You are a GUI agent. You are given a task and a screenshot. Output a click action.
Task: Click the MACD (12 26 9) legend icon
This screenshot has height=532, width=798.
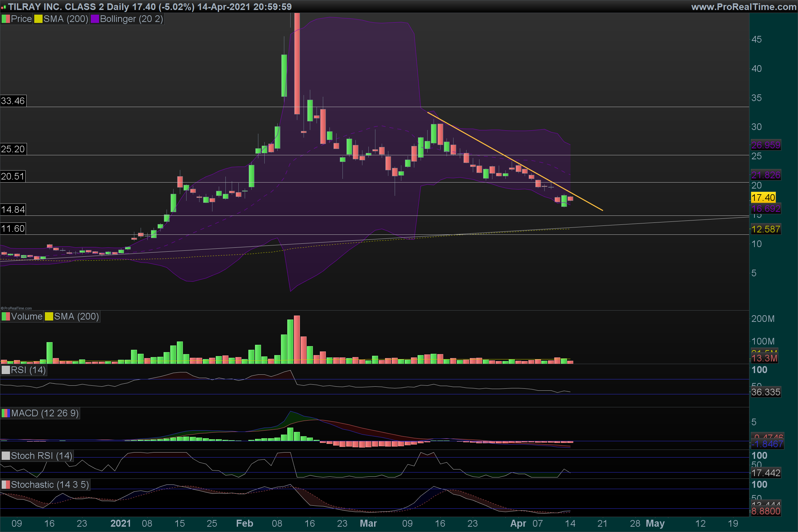pyautogui.click(x=6, y=413)
